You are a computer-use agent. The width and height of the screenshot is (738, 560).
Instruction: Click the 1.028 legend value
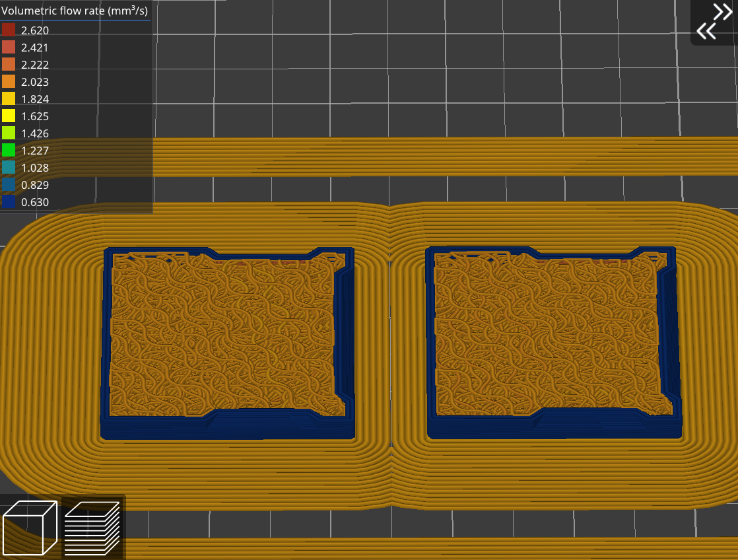35,168
